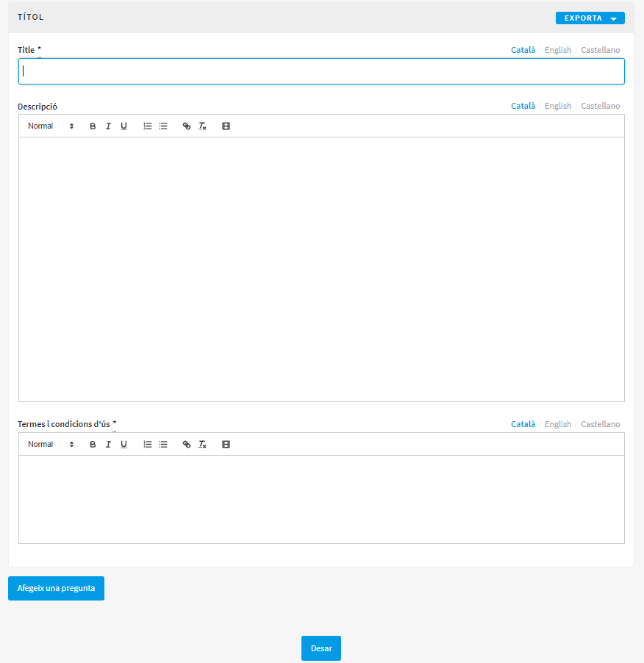The image size is (644, 663).
Task: Click Afegeix una pregunta to add a question
Action: click(x=56, y=588)
